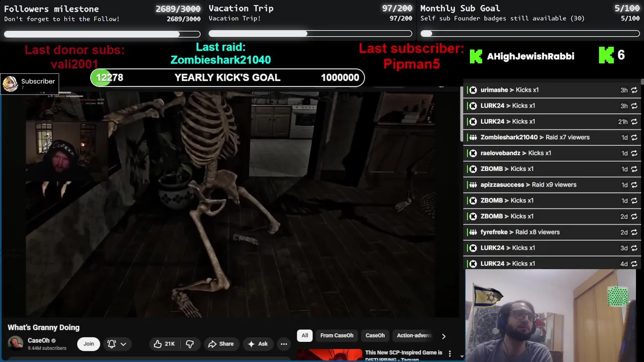This screenshot has width=644, height=362.
Task: Click green Kick logo beside AHighJewishRabbi
Action: 476,56
